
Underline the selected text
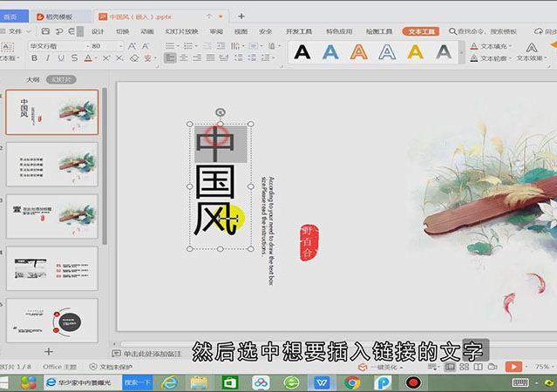pyautogui.click(x=61, y=57)
